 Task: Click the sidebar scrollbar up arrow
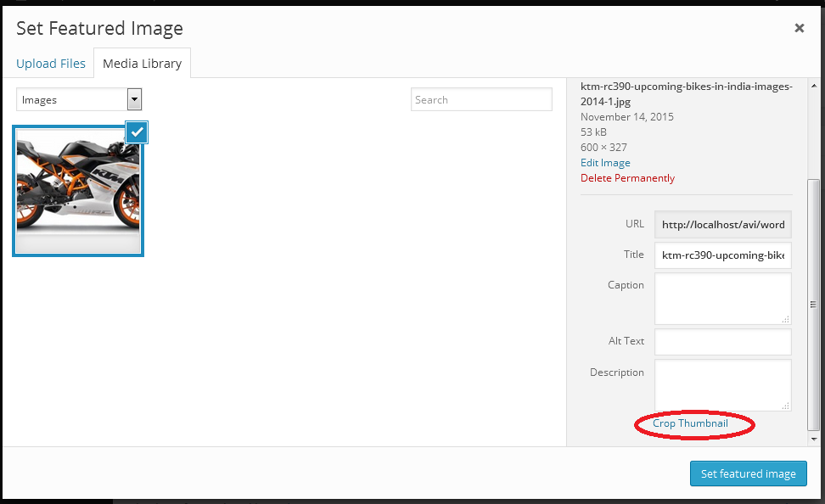click(814, 86)
